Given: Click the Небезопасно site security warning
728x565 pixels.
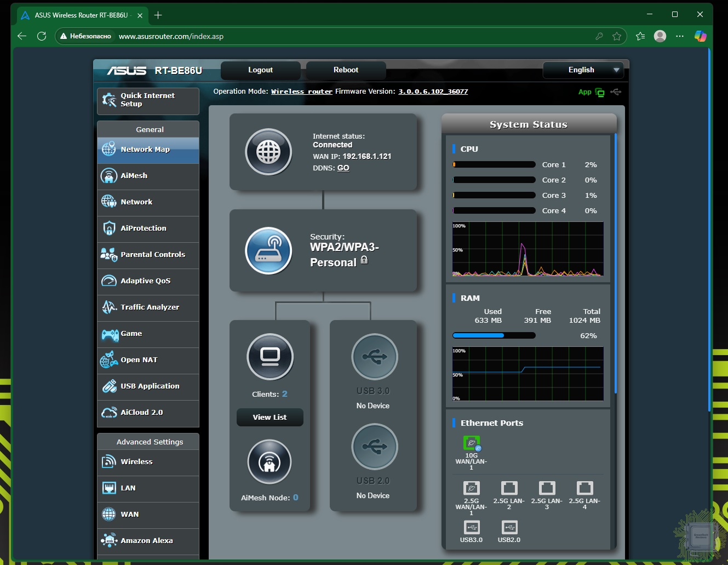Looking at the screenshot, I should coord(86,36).
